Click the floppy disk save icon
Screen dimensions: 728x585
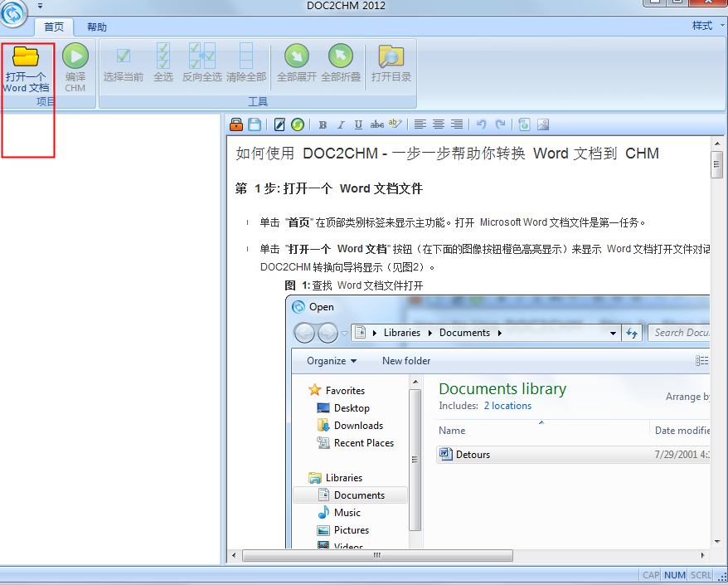(x=255, y=124)
